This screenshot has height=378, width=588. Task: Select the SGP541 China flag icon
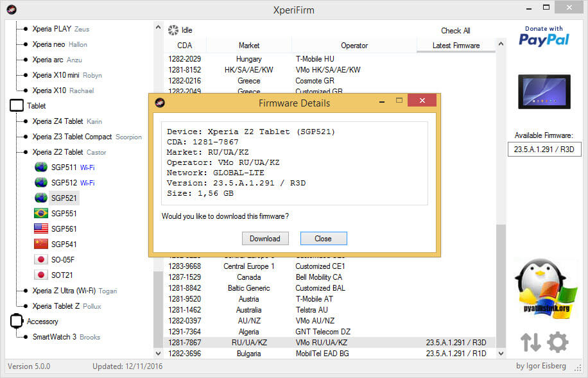coord(41,245)
